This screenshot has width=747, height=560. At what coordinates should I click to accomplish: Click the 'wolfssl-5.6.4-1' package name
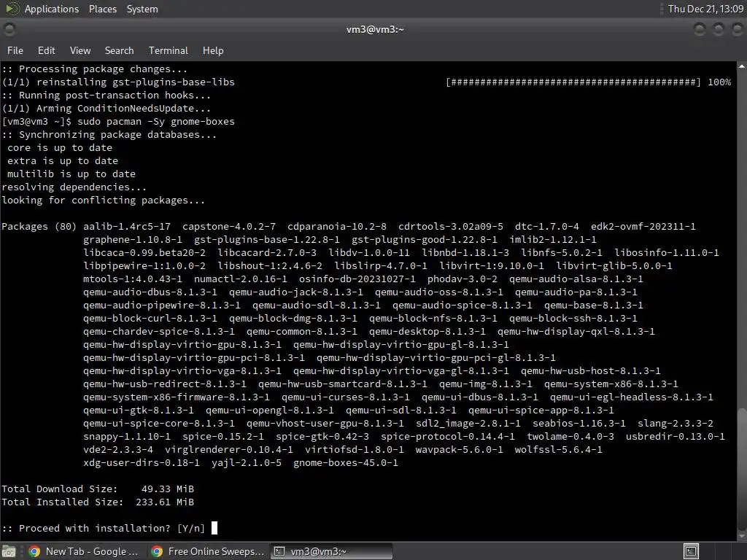[x=558, y=449]
